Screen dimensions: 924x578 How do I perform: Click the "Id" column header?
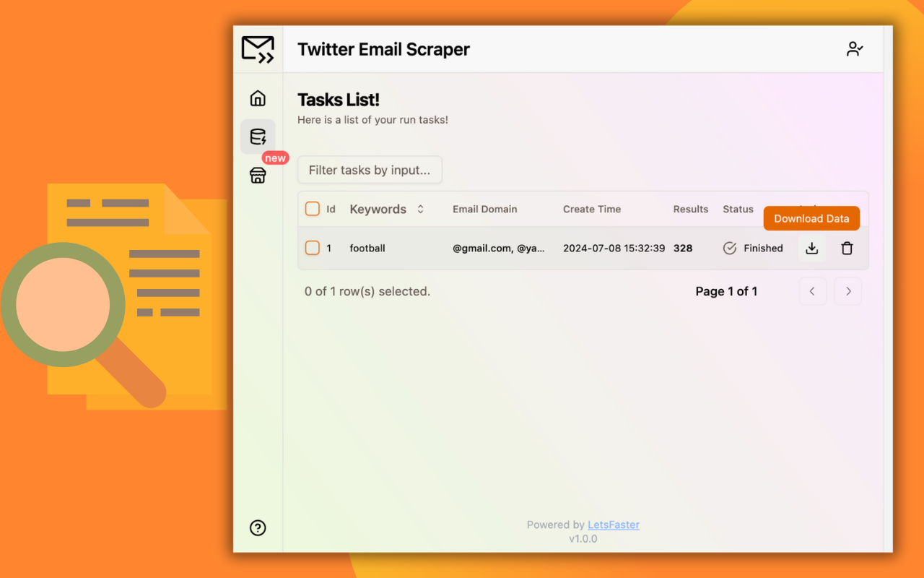click(x=331, y=209)
